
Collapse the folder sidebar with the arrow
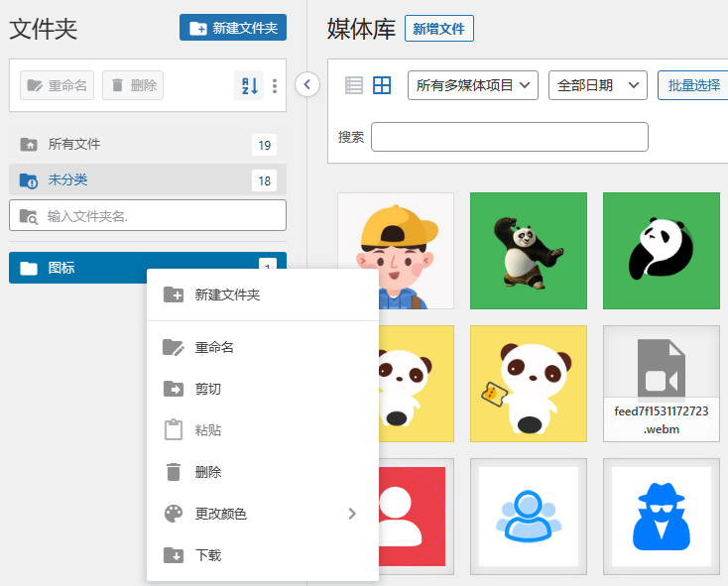point(307,84)
